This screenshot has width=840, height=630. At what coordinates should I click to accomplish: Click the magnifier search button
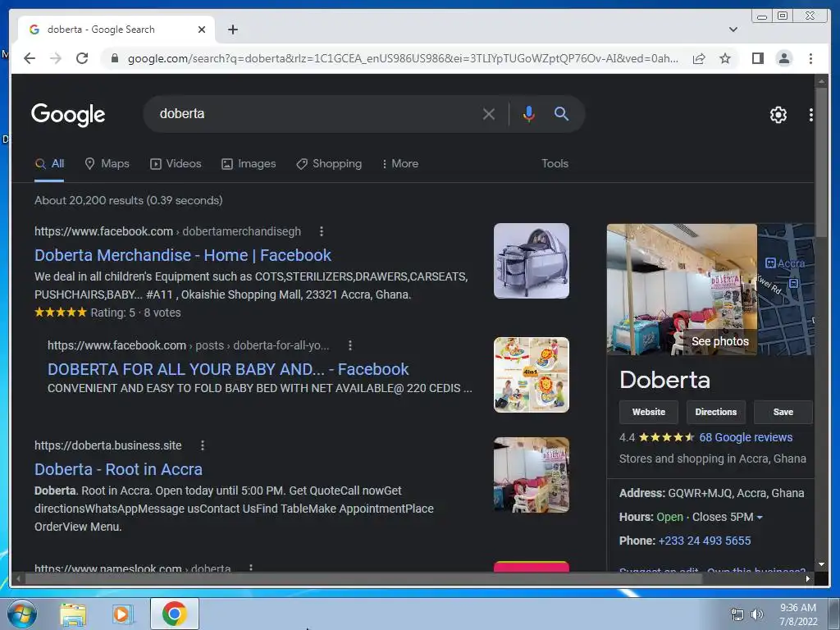coord(561,113)
